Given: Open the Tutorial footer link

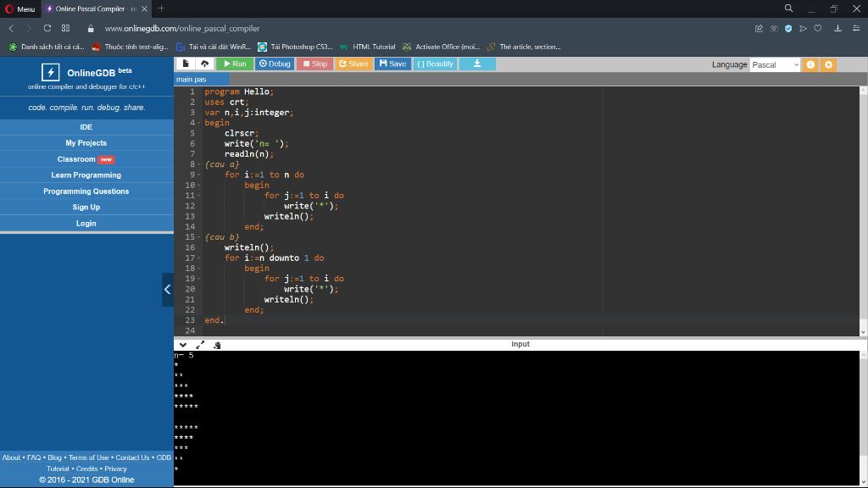Looking at the screenshot, I should [58, 469].
